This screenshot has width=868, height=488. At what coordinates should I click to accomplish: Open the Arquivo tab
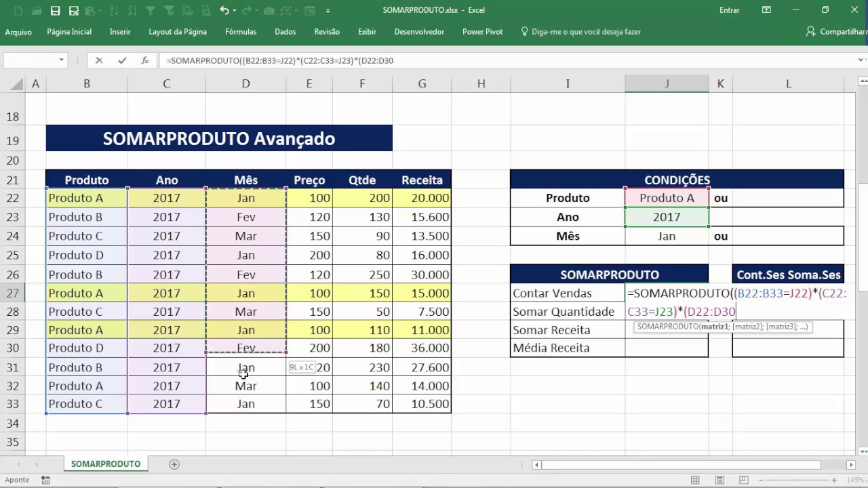(18, 32)
